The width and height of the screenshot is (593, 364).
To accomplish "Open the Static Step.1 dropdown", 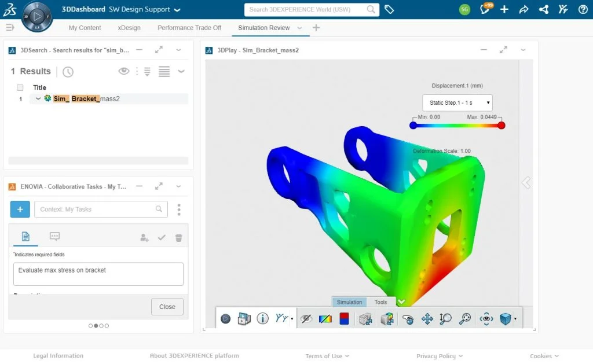I will click(457, 103).
